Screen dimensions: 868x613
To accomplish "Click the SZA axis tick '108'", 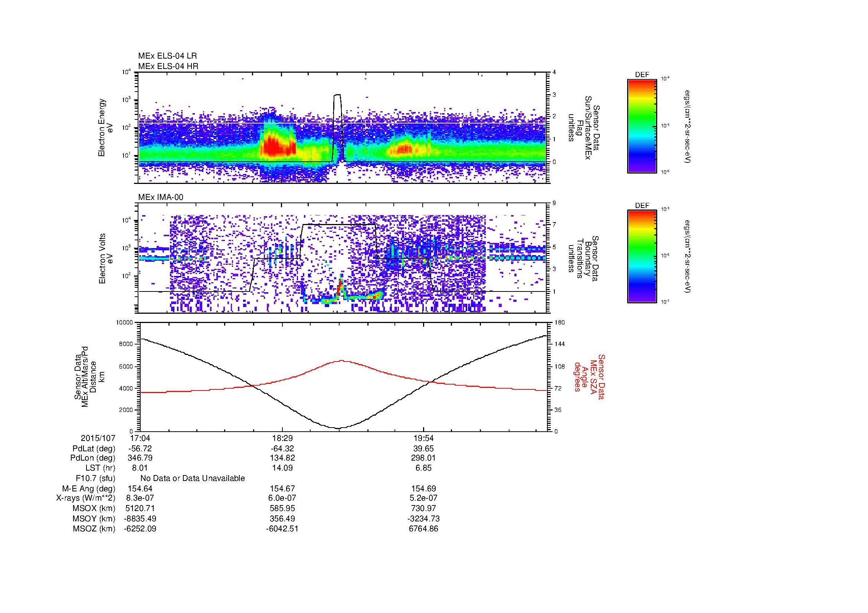I will [560, 366].
